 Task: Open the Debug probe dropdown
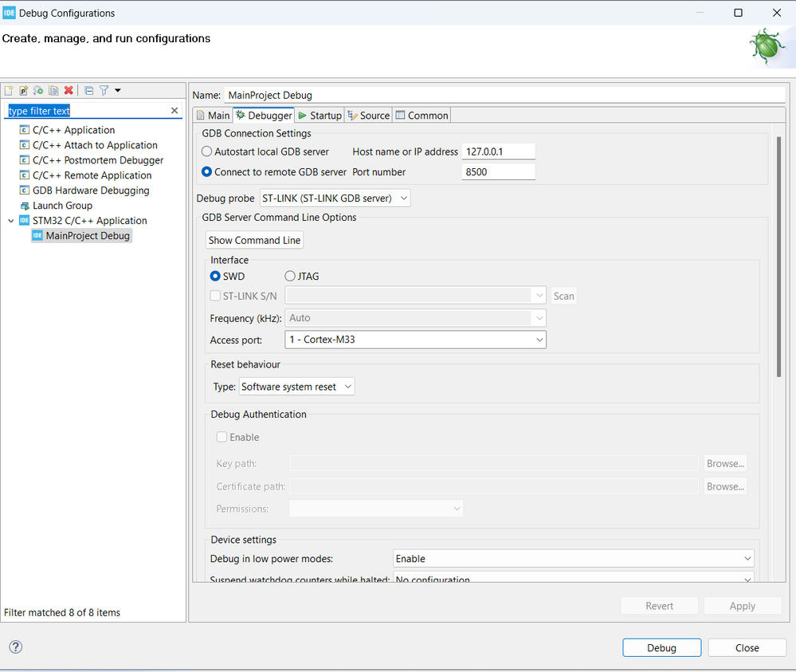click(335, 198)
